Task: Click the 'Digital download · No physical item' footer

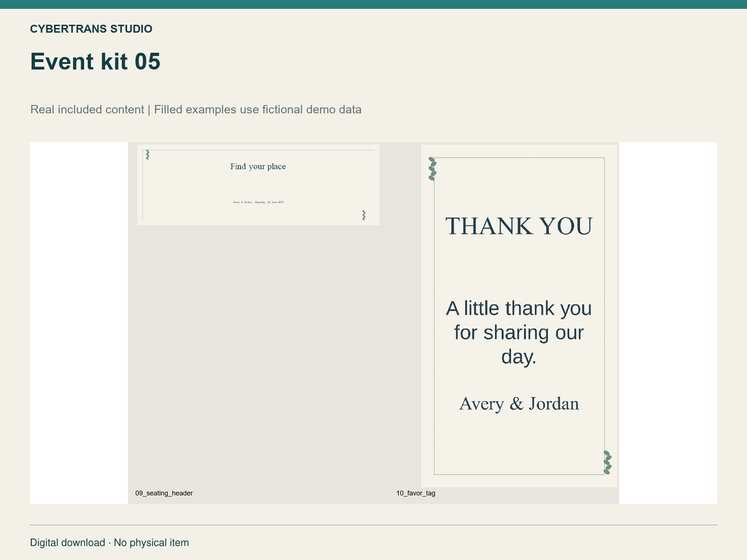Action: [x=110, y=543]
